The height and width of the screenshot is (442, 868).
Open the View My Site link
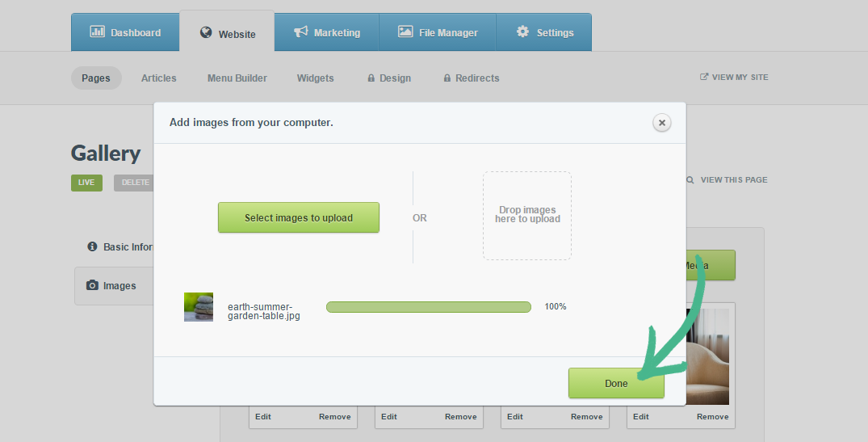[734, 78]
